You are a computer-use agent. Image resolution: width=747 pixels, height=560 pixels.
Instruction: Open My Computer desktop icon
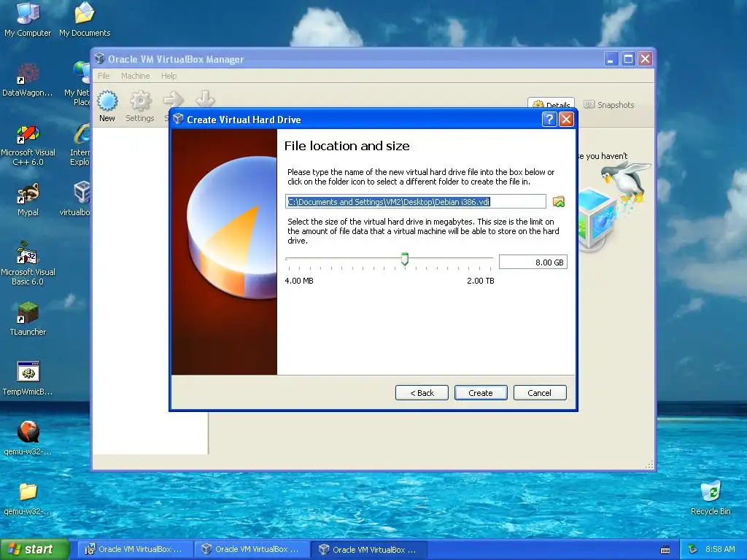[x=28, y=19]
